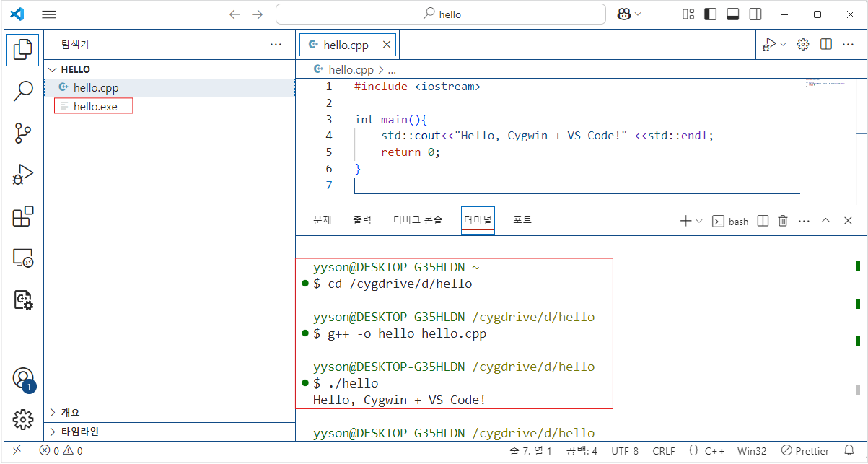Toggle the bottom panel visibility

(733, 14)
